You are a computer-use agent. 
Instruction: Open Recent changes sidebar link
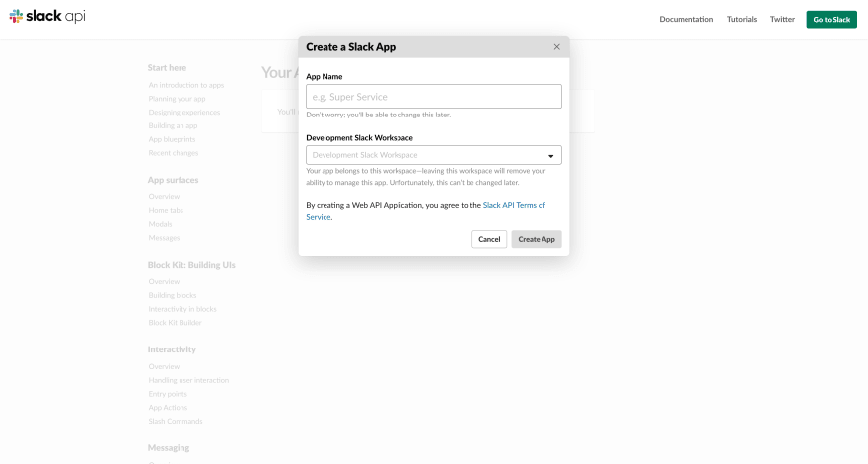174,153
